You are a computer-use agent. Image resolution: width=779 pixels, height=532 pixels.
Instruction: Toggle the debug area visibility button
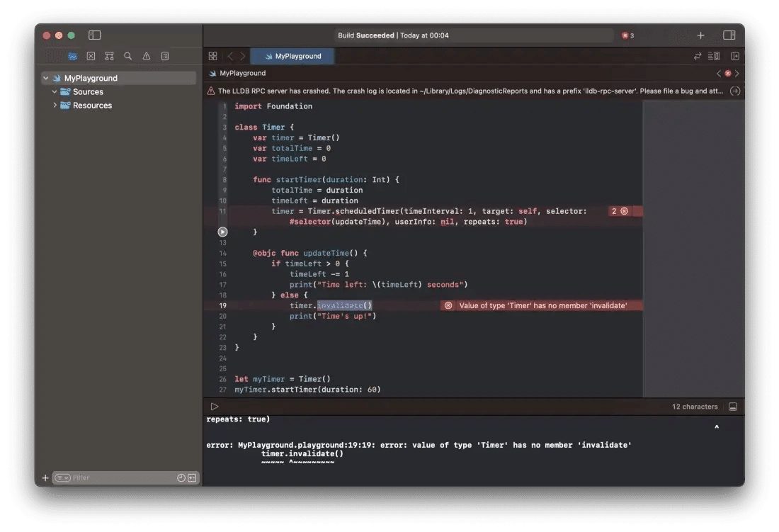tap(733, 407)
